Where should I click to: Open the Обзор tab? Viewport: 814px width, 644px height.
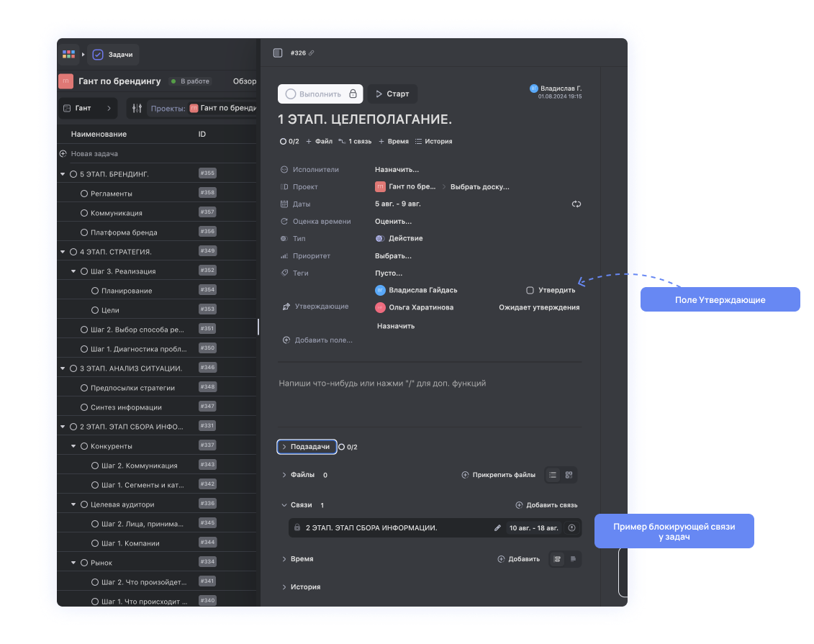point(244,81)
